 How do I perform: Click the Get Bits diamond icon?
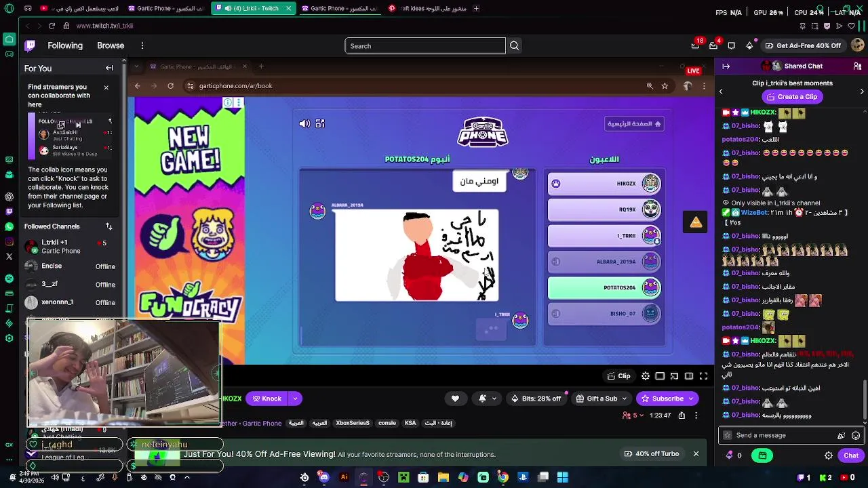pos(749,45)
